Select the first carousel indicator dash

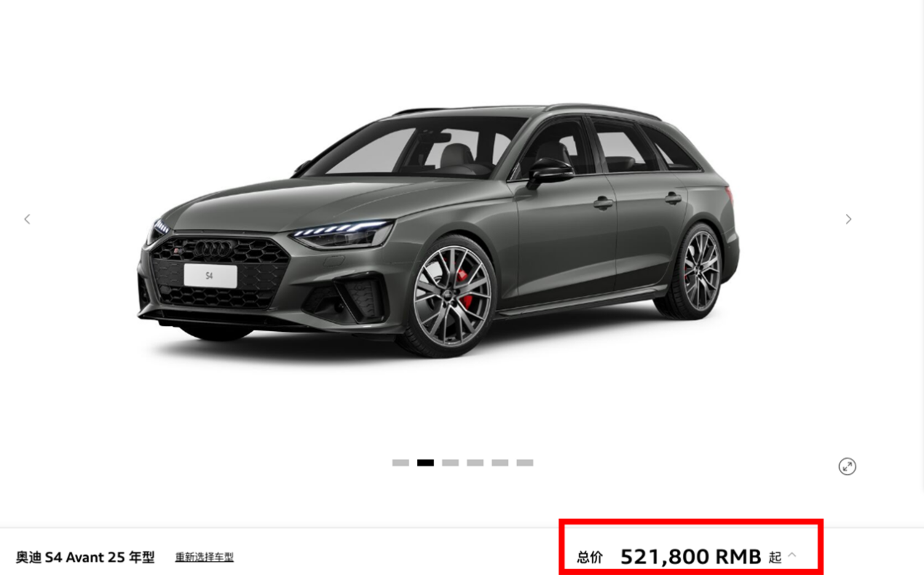click(x=400, y=463)
